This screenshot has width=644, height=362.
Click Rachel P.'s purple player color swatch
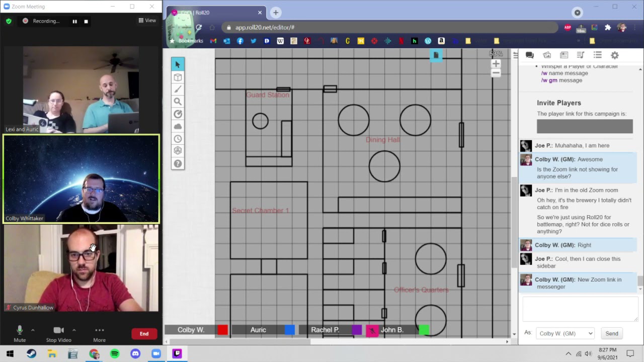tap(357, 330)
